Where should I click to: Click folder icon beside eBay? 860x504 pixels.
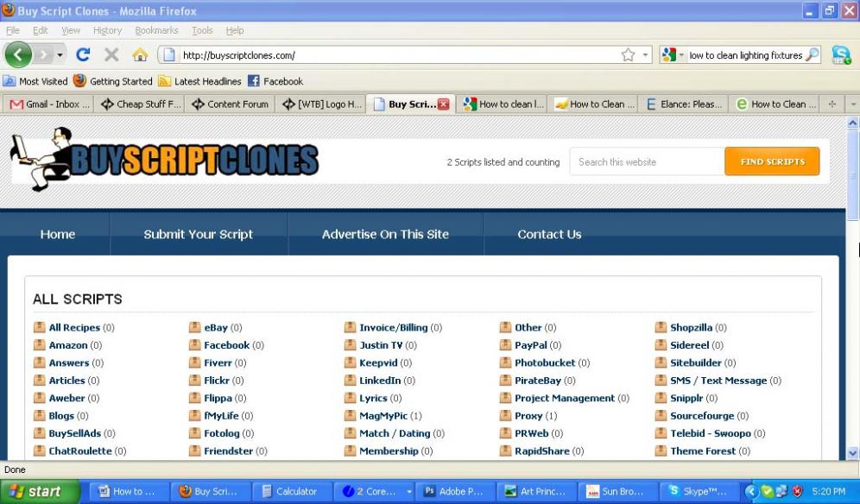tap(194, 327)
